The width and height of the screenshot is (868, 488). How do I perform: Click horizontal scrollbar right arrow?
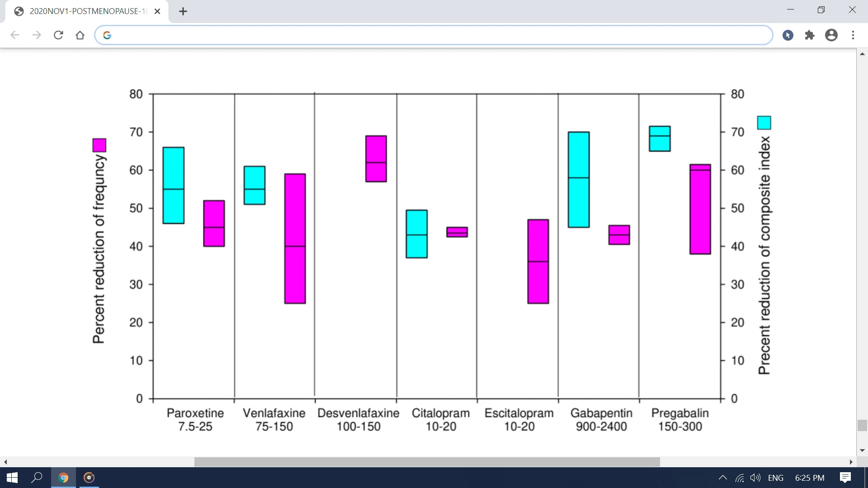pos(851,462)
